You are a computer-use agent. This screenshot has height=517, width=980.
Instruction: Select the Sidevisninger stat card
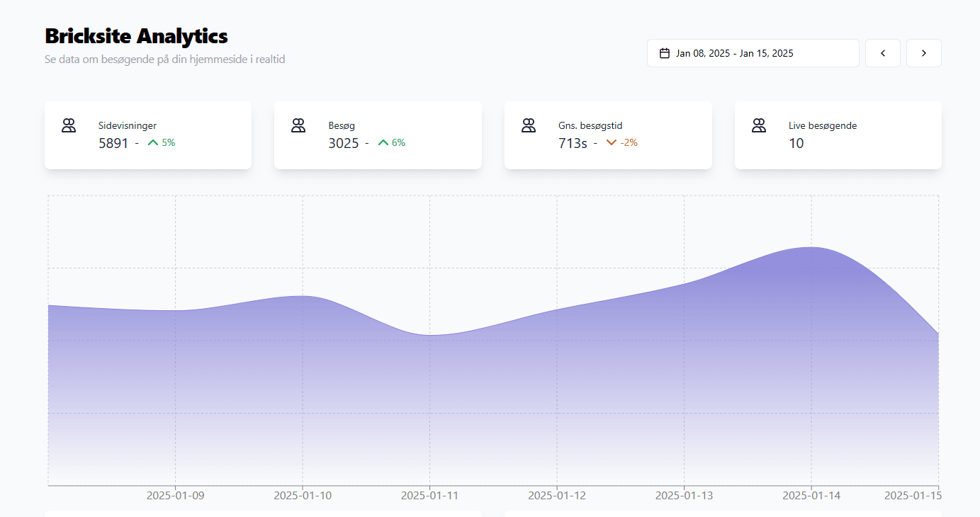pyautogui.click(x=148, y=135)
